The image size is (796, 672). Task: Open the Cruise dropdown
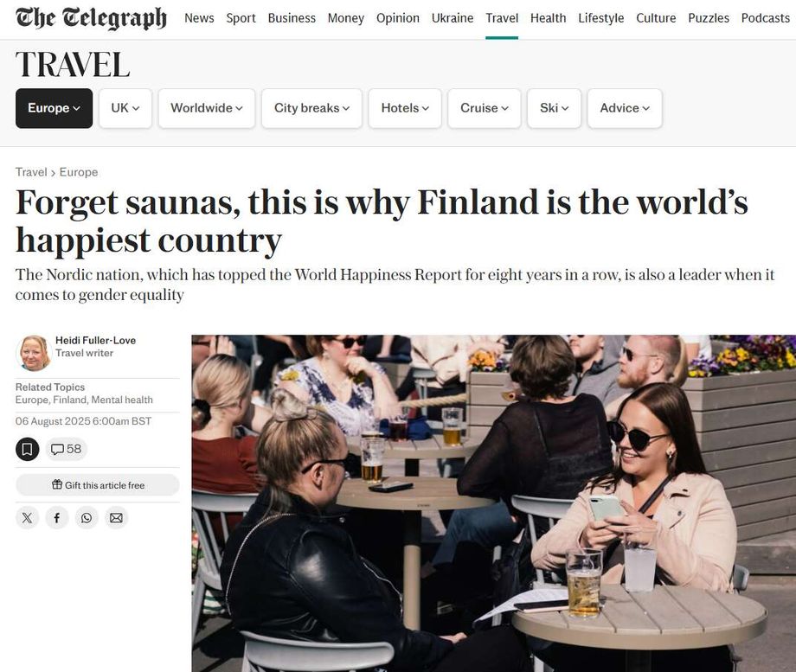tap(484, 108)
